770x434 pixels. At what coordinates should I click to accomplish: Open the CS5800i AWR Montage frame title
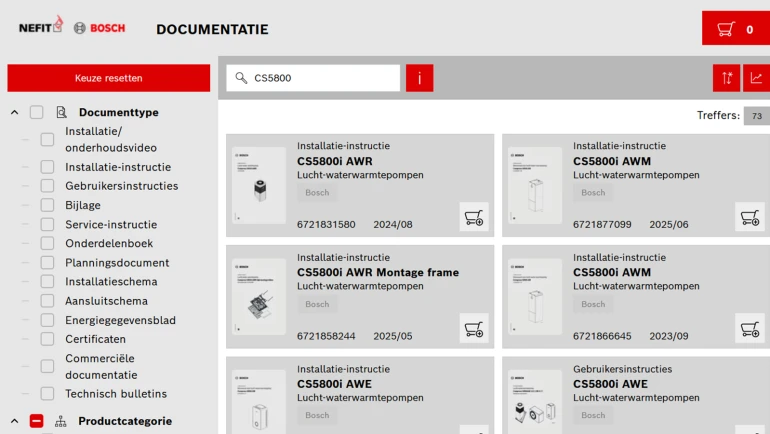point(378,272)
